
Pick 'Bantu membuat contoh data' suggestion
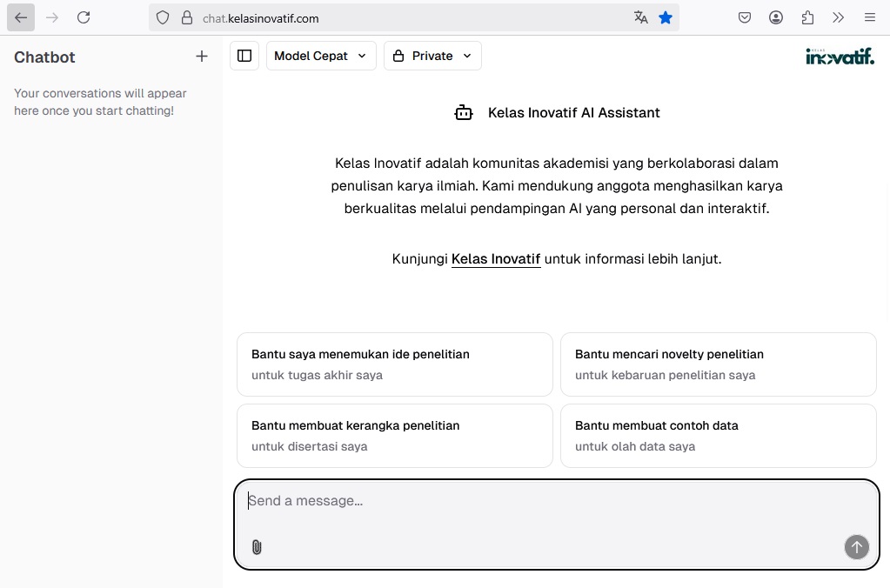click(x=718, y=436)
